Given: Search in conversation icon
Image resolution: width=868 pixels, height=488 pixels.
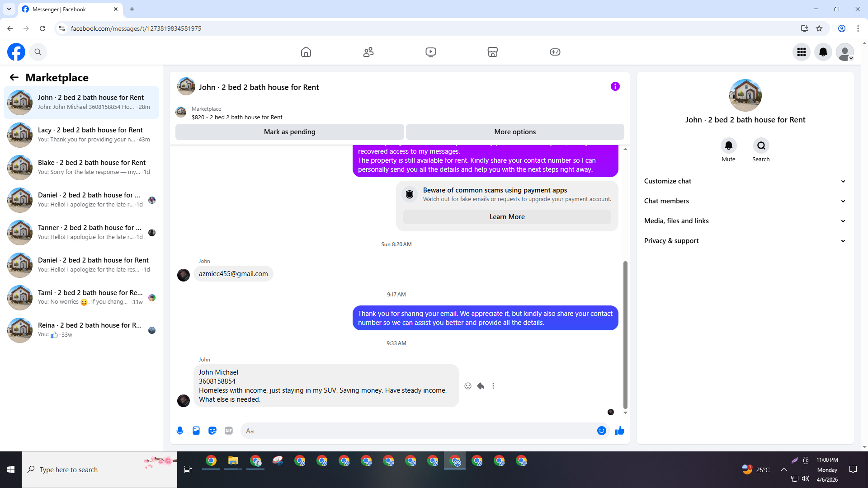Looking at the screenshot, I should [761, 145].
